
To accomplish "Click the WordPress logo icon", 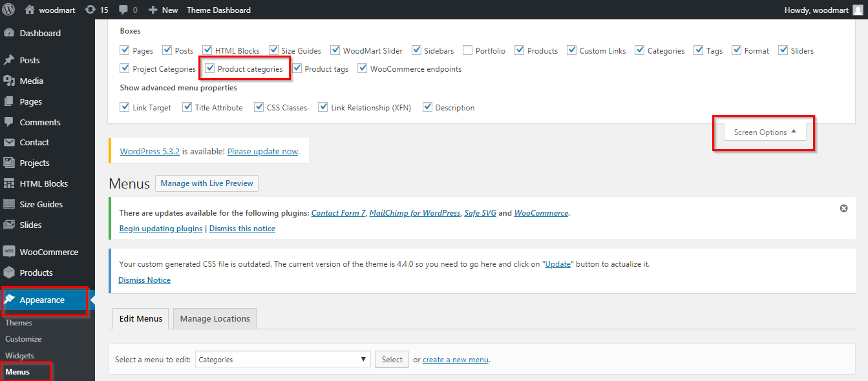I will 9,10.
